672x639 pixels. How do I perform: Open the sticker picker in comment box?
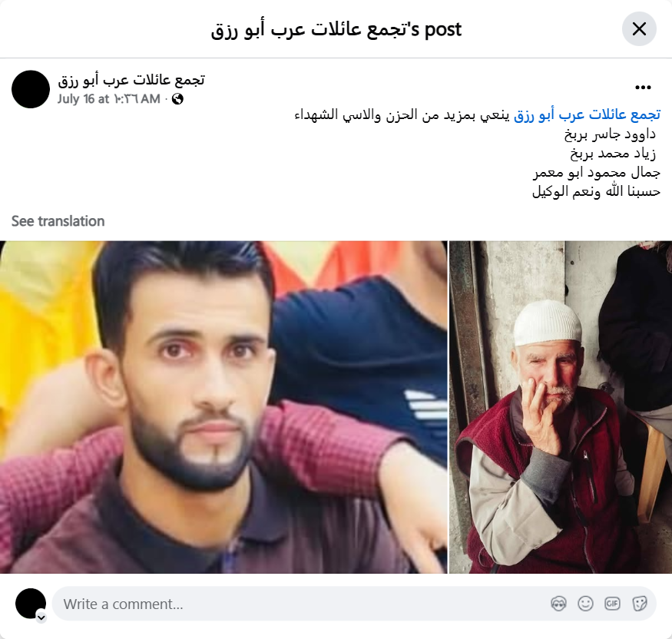pyautogui.click(x=640, y=604)
